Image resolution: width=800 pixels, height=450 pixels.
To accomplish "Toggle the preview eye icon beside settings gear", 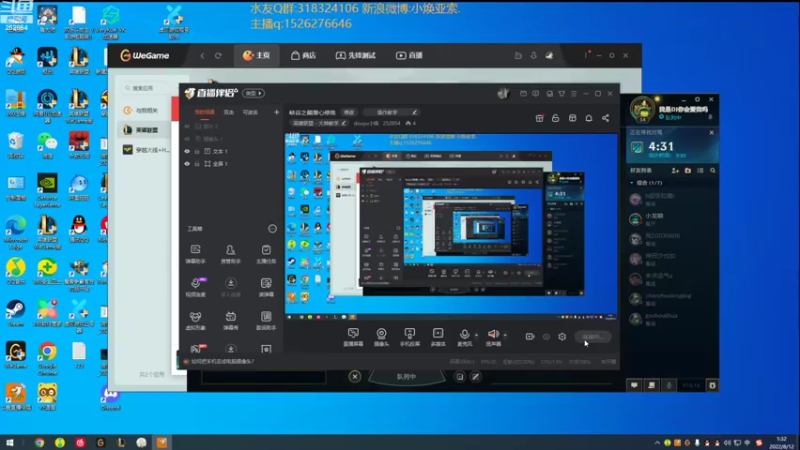I will click(546, 337).
